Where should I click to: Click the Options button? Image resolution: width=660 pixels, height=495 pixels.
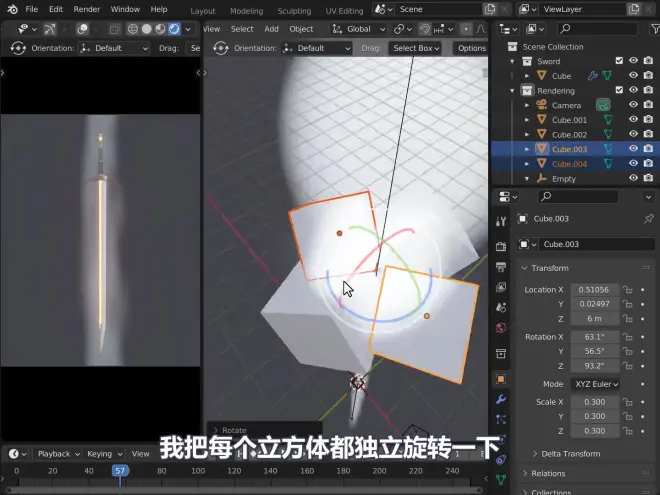(x=471, y=48)
